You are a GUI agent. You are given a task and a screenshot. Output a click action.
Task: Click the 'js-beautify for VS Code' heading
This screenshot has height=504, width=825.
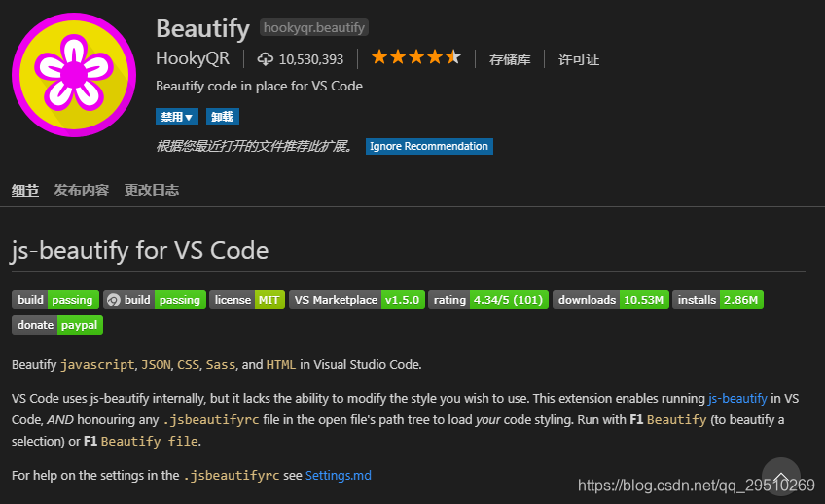[139, 250]
